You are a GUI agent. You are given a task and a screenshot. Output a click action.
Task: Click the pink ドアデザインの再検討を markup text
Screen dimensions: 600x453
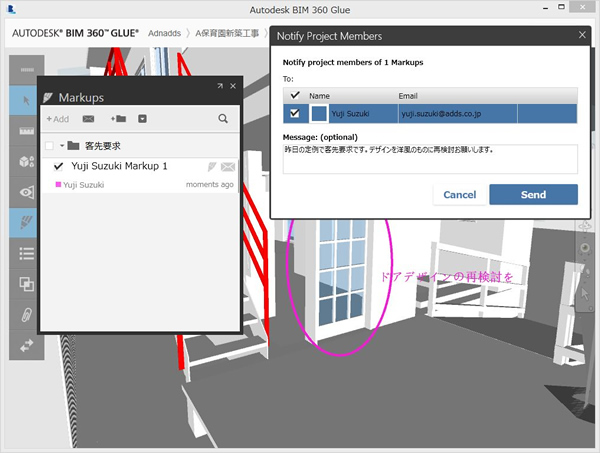[x=447, y=277]
